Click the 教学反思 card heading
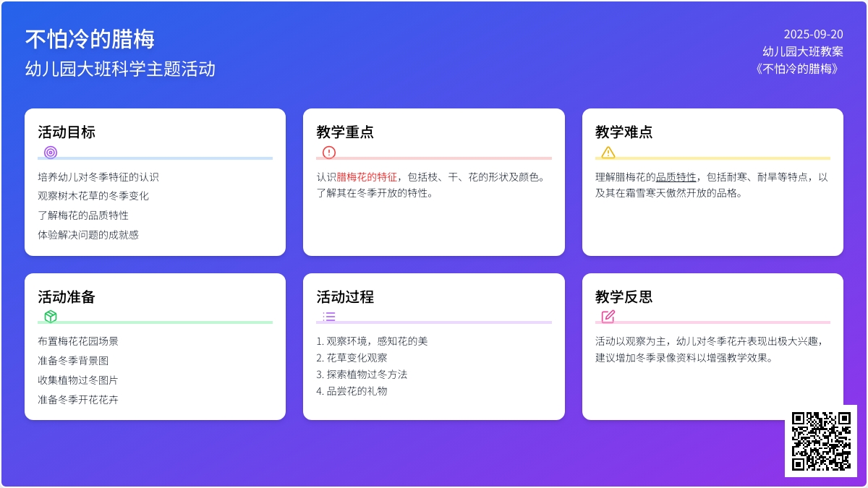Viewport: 868px width, 488px height. click(624, 297)
